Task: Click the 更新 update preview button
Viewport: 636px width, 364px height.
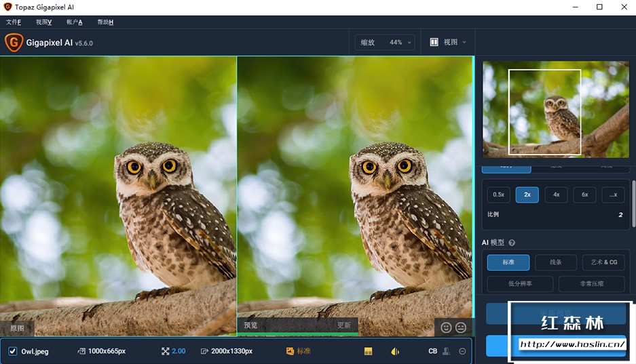Action: [344, 325]
